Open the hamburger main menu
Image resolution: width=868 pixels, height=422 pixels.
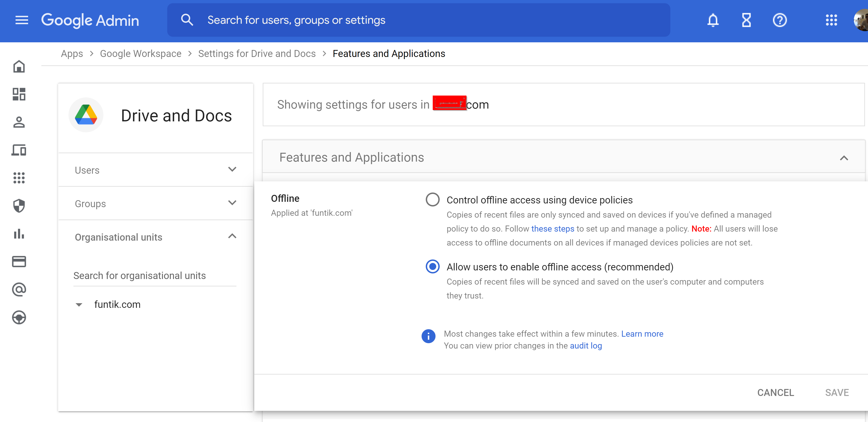click(22, 20)
